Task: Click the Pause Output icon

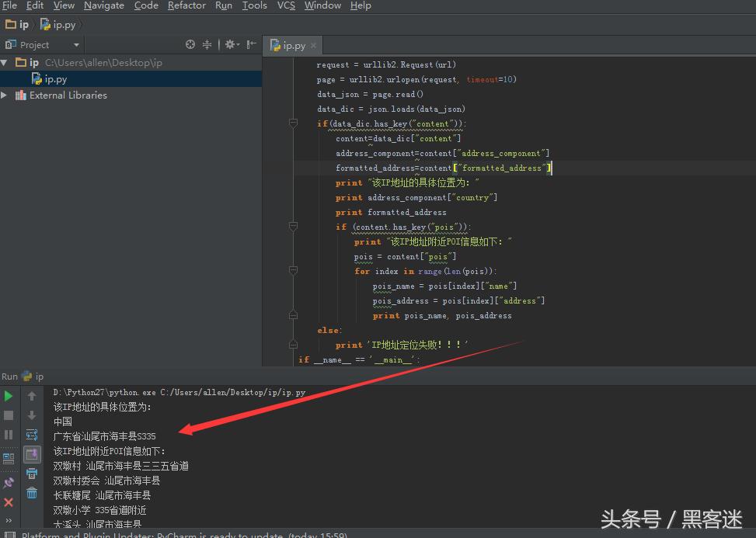Action: point(9,435)
